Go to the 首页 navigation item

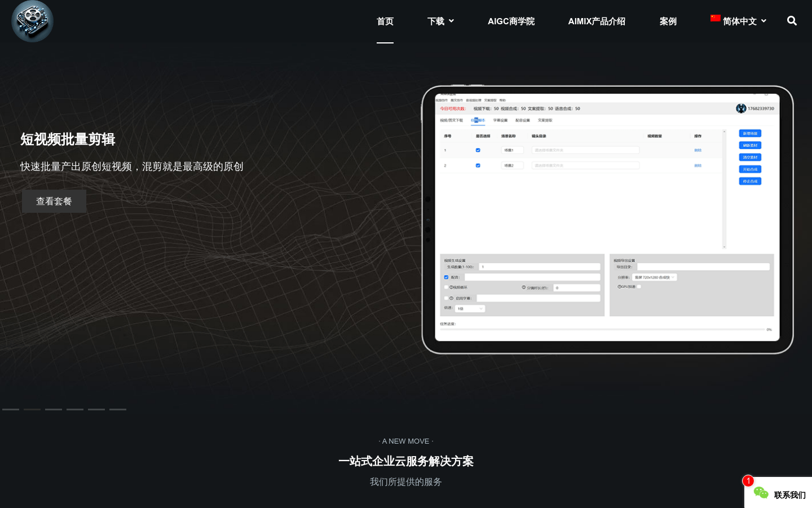385,21
